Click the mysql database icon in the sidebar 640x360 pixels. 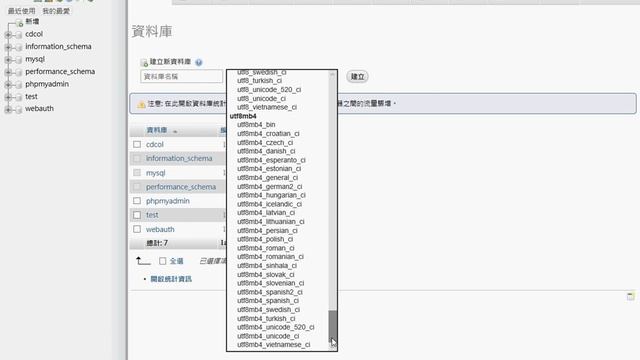click(18, 60)
